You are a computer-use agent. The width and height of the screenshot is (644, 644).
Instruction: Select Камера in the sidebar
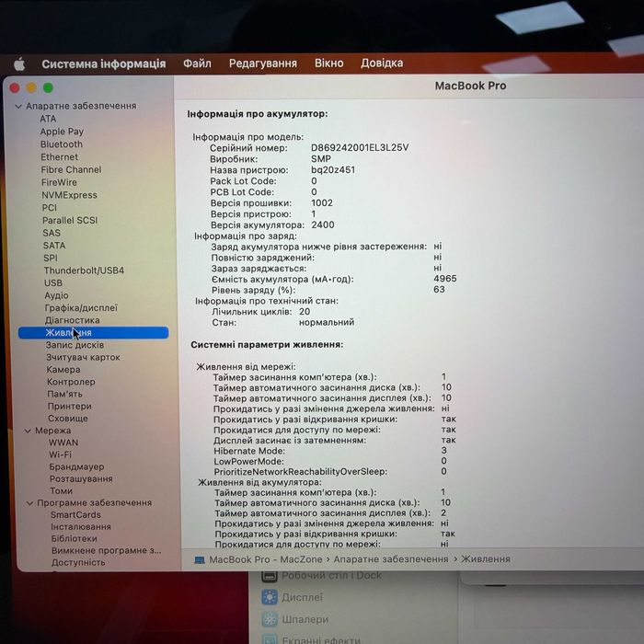click(x=63, y=370)
